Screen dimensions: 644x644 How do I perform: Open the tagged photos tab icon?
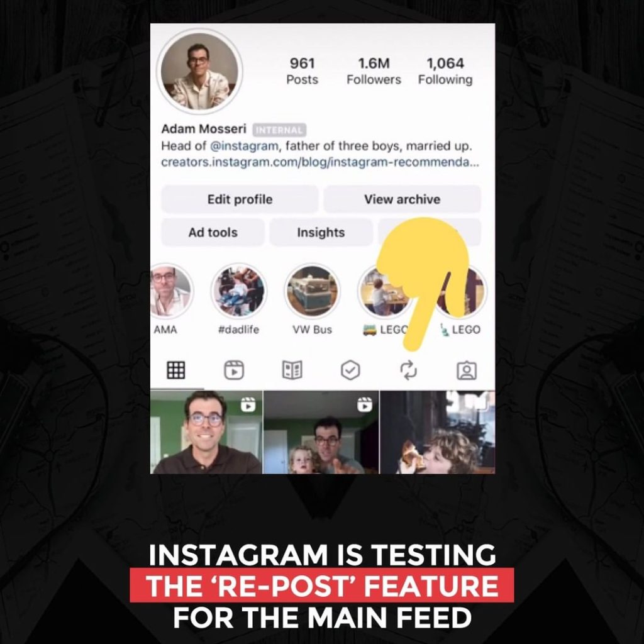click(x=467, y=370)
